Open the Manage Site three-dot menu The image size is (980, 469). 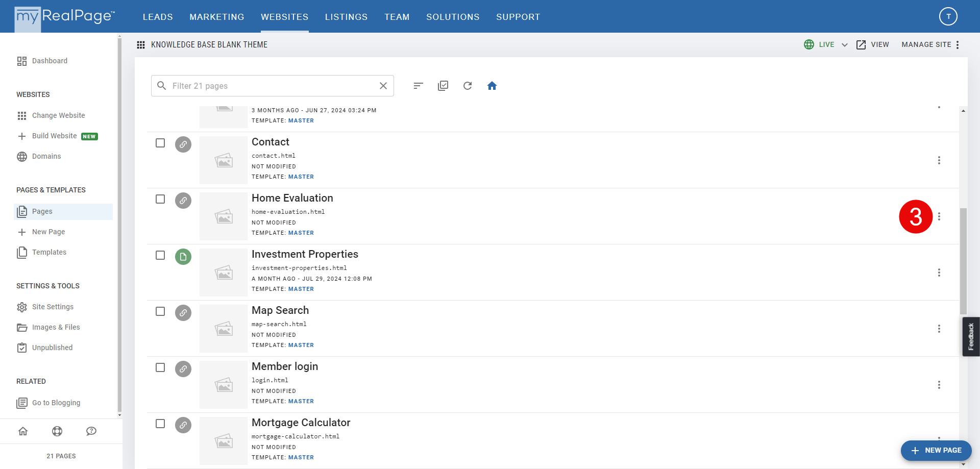(x=958, y=44)
